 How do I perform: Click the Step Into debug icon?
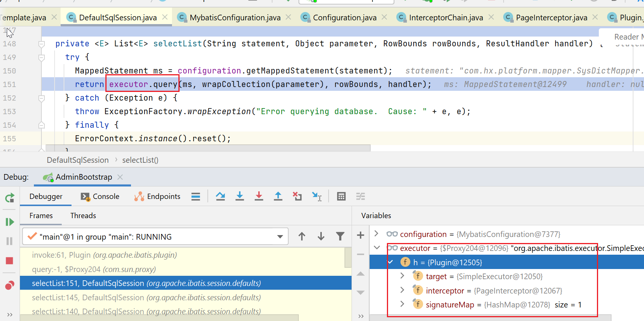tap(240, 196)
